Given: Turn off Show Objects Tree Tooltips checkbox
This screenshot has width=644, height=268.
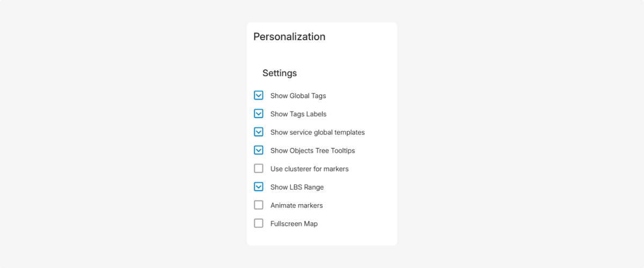Looking at the screenshot, I should click(x=259, y=150).
